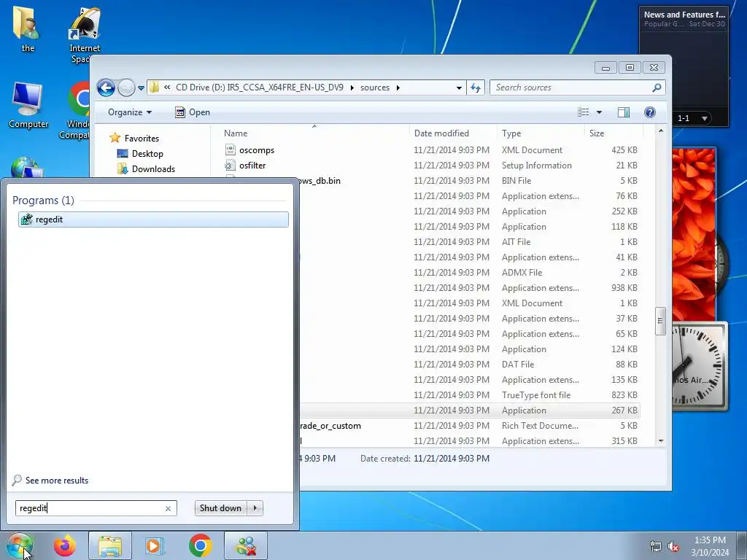Toggle the preview pane button

tap(623, 112)
